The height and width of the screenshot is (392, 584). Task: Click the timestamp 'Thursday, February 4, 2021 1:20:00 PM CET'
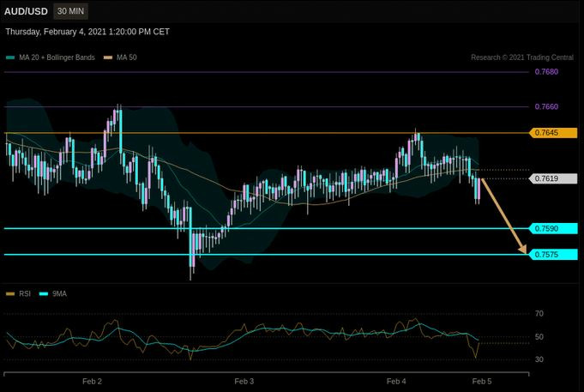point(87,32)
